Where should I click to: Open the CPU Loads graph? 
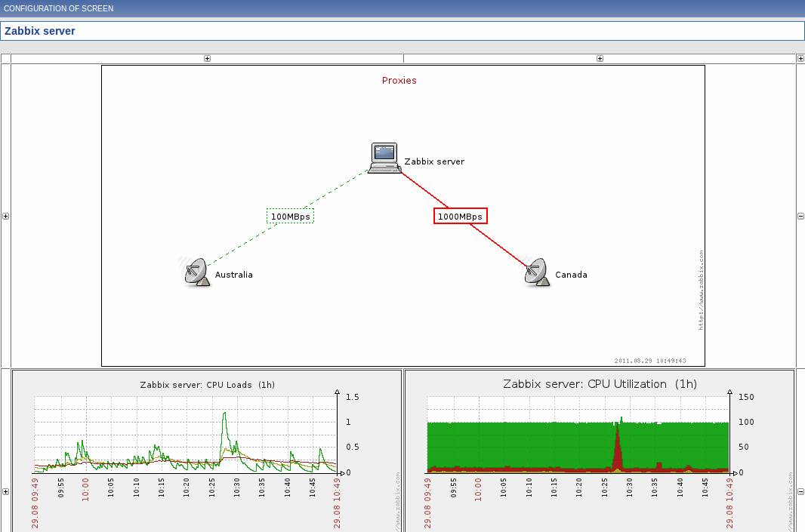207,451
